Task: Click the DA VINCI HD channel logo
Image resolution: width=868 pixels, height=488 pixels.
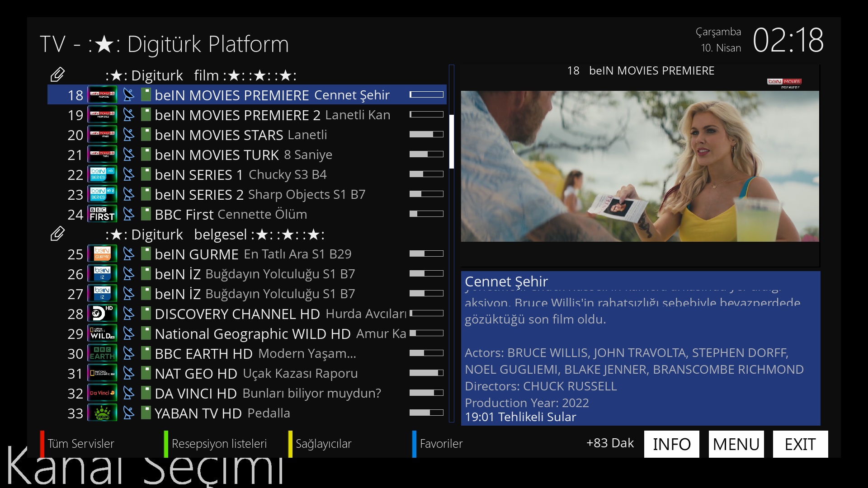Action: click(x=102, y=393)
